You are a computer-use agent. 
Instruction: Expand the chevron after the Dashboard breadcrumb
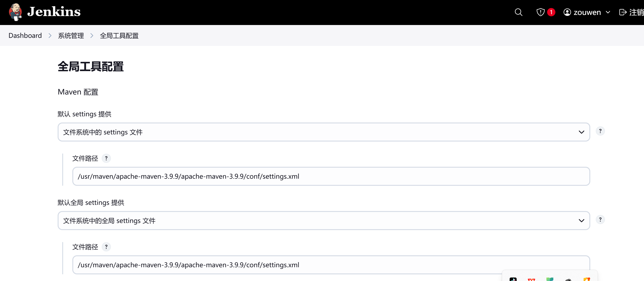click(x=50, y=36)
